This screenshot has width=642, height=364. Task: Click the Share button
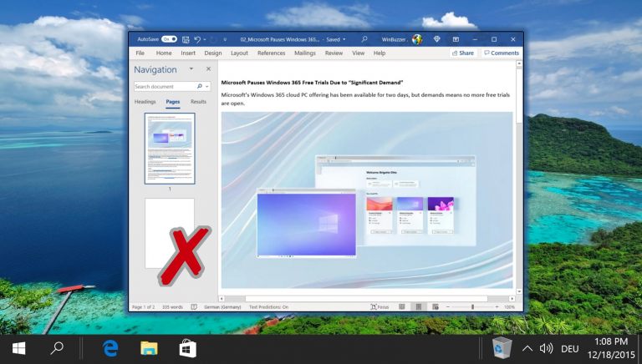tap(463, 53)
